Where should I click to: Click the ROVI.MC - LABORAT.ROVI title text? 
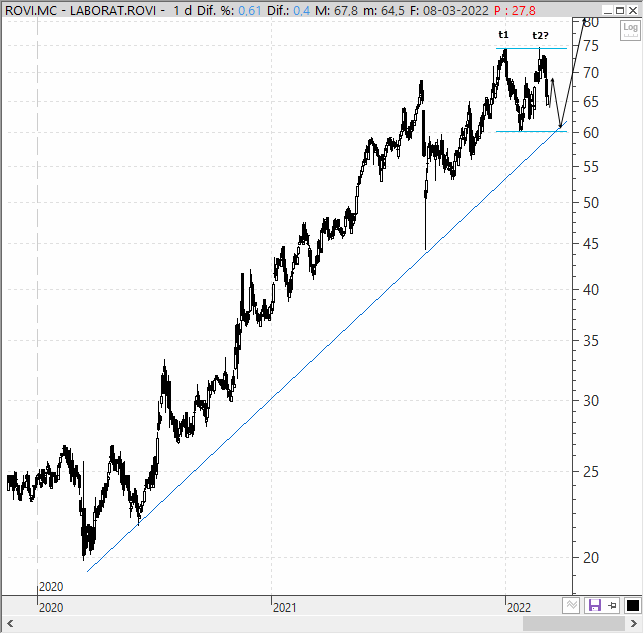(x=80, y=11)
